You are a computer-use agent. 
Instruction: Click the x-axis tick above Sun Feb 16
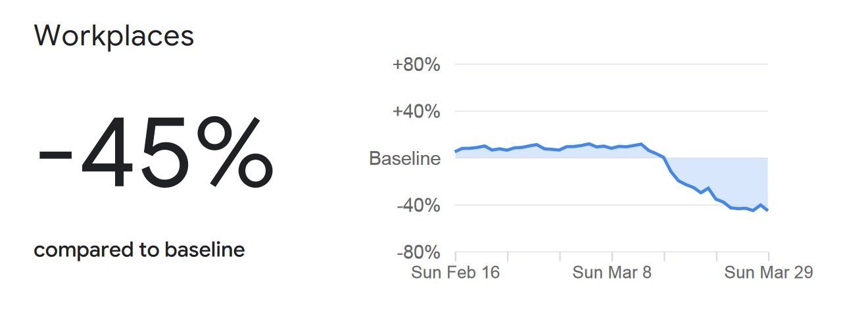(x=456, y=255)
